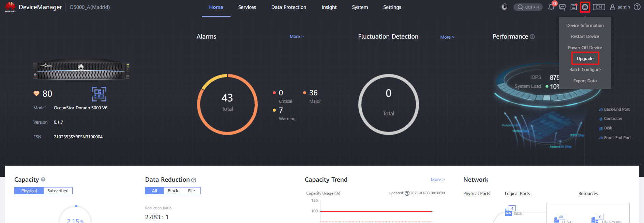644x223 pixels.
Task: Go to the Data Protection tab
Action: [288, 7]
